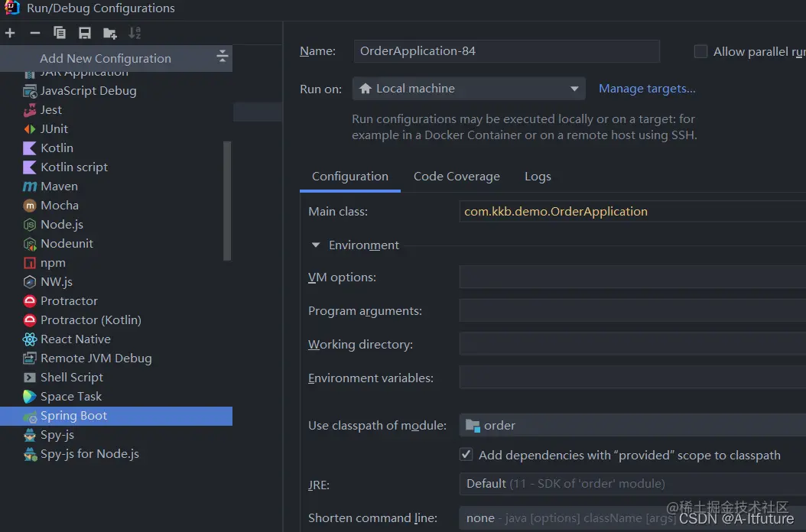Click the configuration list vertical scrollbar

[227, 201]
